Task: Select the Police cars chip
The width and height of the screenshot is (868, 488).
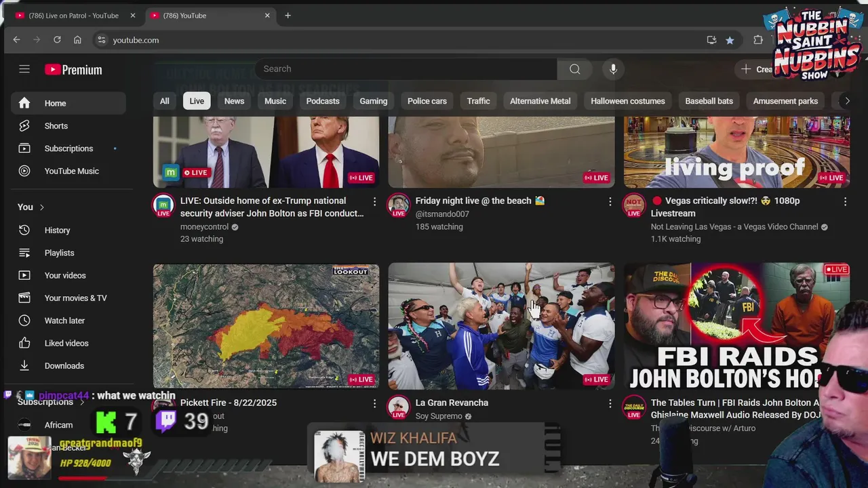Action: coord(427,101)
